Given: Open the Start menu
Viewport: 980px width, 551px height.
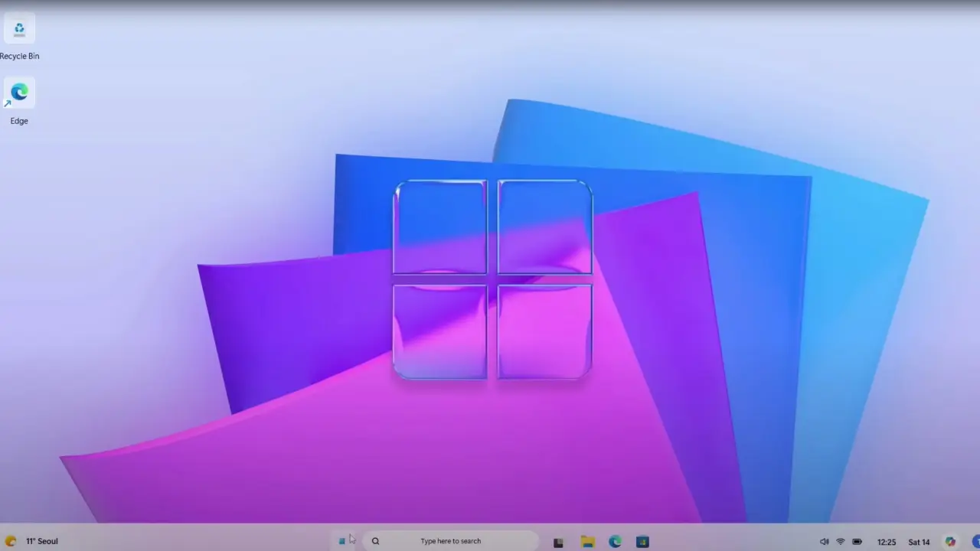Looking at the screenshot, I should point(342,541).
